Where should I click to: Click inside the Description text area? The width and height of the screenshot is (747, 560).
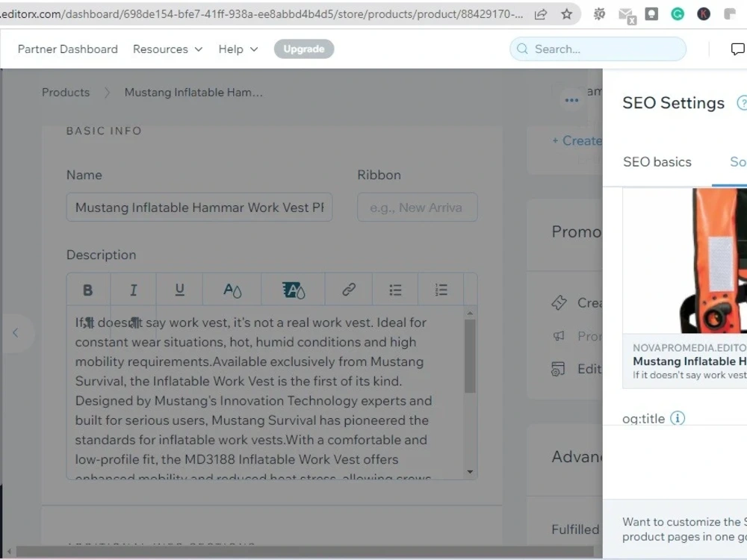pyautogui.click(x=266, y=393)
